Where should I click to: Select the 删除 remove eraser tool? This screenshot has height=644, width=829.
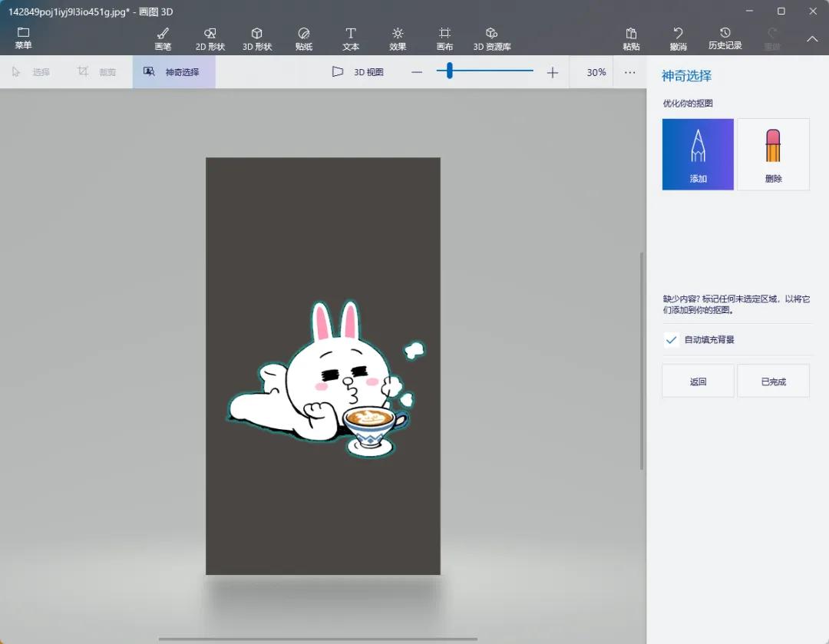(x=773, y=154)
